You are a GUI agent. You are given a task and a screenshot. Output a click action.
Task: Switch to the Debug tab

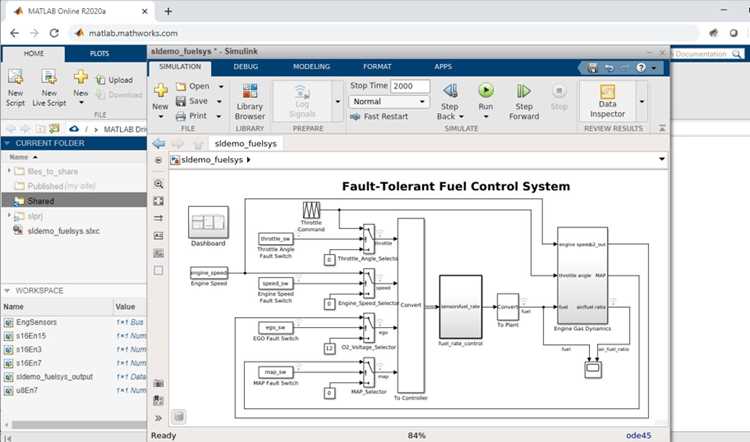pos(246,67)
